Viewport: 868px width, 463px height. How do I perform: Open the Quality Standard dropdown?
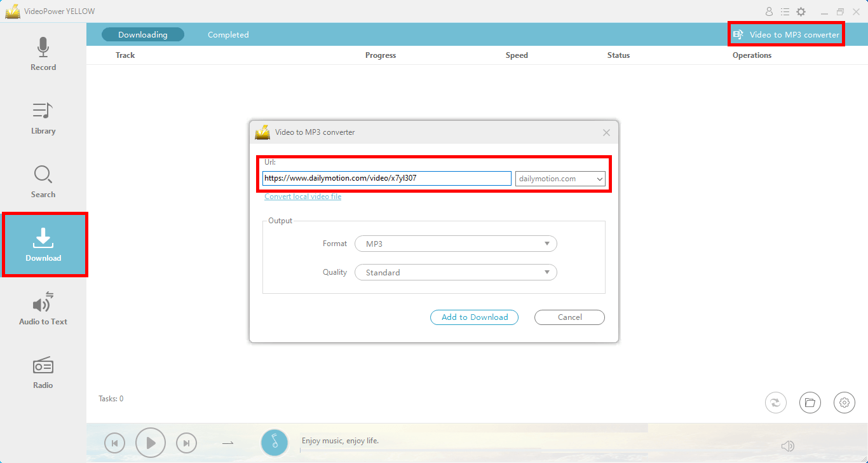click(x=456, y=272)
